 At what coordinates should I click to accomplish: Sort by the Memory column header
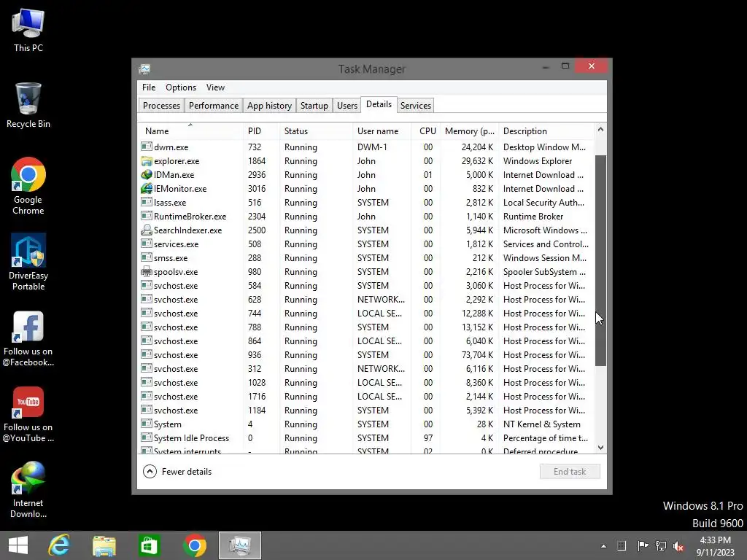point(469,131)
